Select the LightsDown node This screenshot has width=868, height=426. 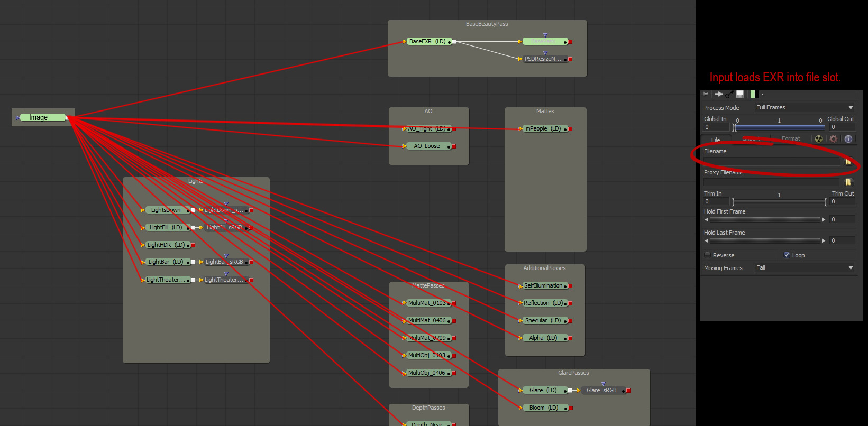tap(167, 210)
